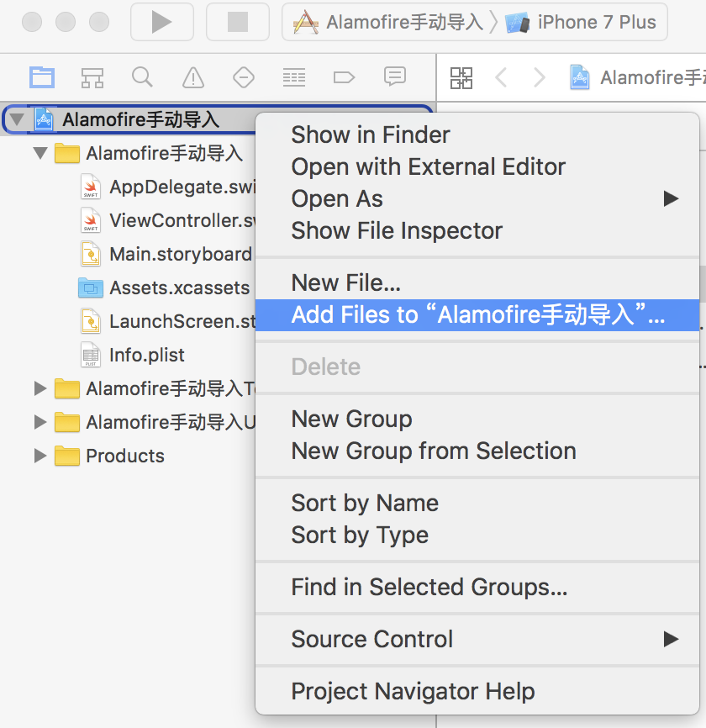Choose Find in Selected Groups…
The width and height of the screenshot is (706, 728).
(477, 587)
